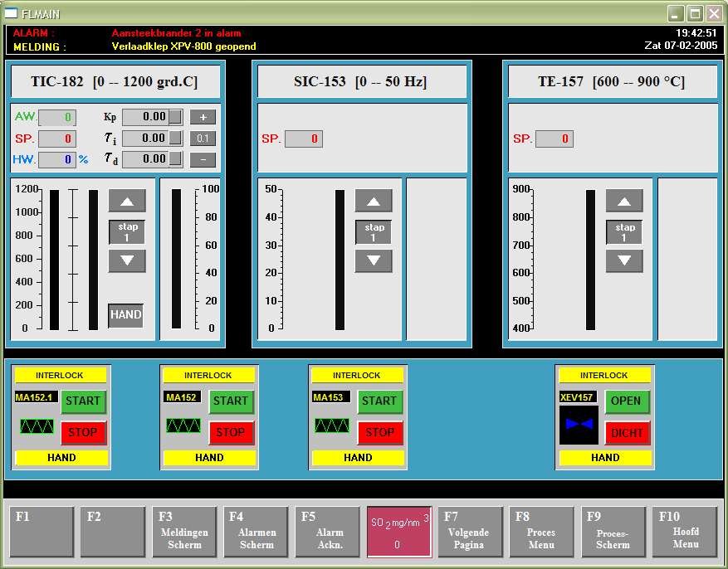Click the Kp value slider field
Image resolution: width=728 pixels, height=569 pixels.
(x=152, y=117)
